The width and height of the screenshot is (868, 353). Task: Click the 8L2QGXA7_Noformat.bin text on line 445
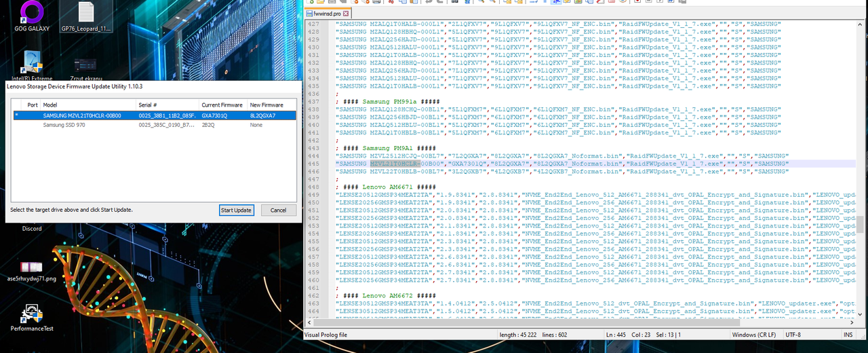pos(578,164)
